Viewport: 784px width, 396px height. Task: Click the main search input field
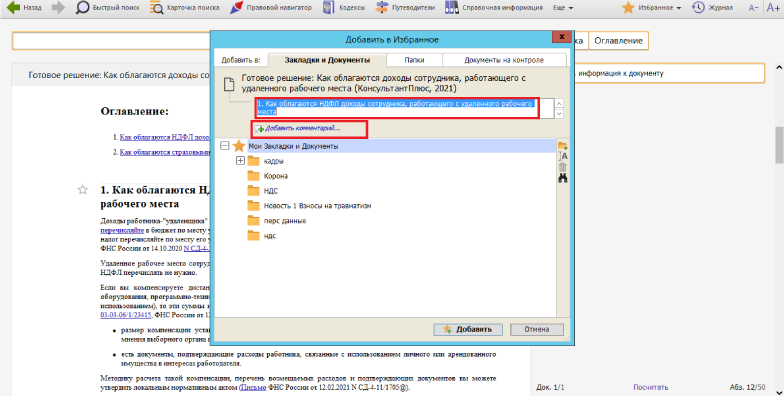(111, 41)
